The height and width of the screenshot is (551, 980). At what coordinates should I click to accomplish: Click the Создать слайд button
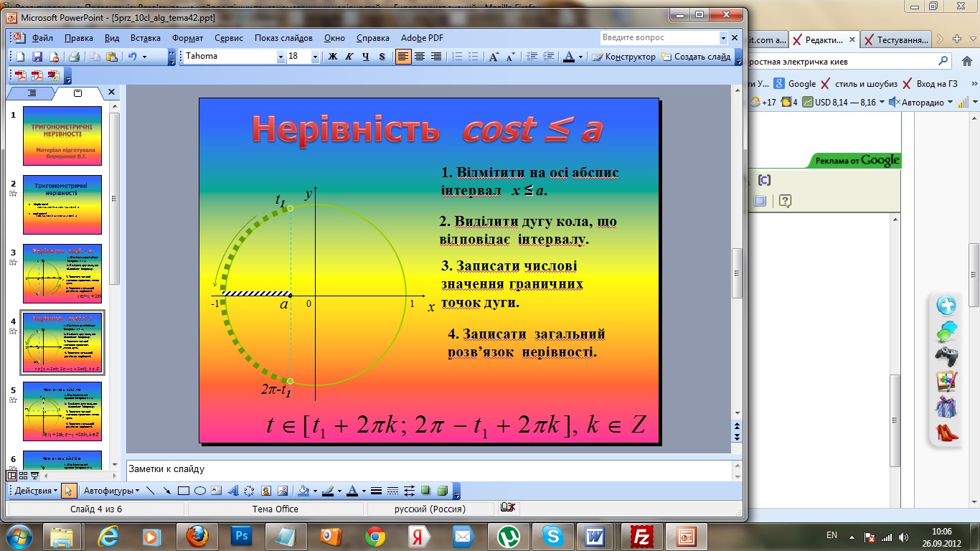click(x=696, y=57)
